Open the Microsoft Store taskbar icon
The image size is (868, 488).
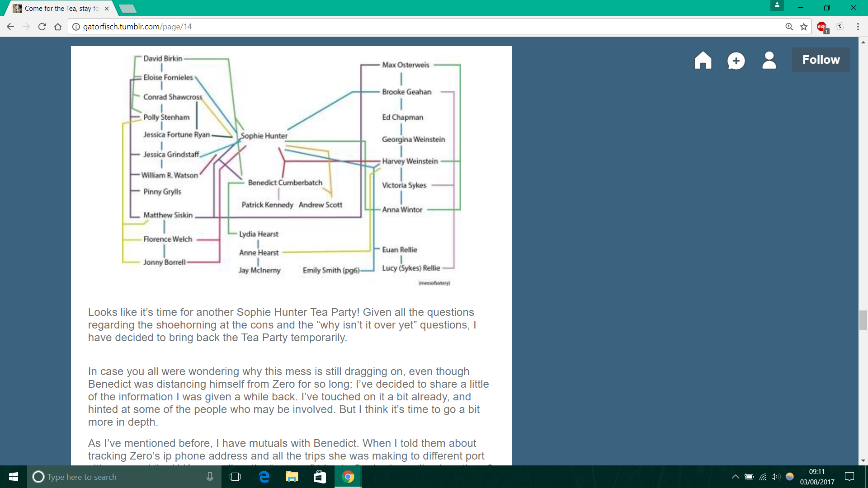tap(320, 477)
